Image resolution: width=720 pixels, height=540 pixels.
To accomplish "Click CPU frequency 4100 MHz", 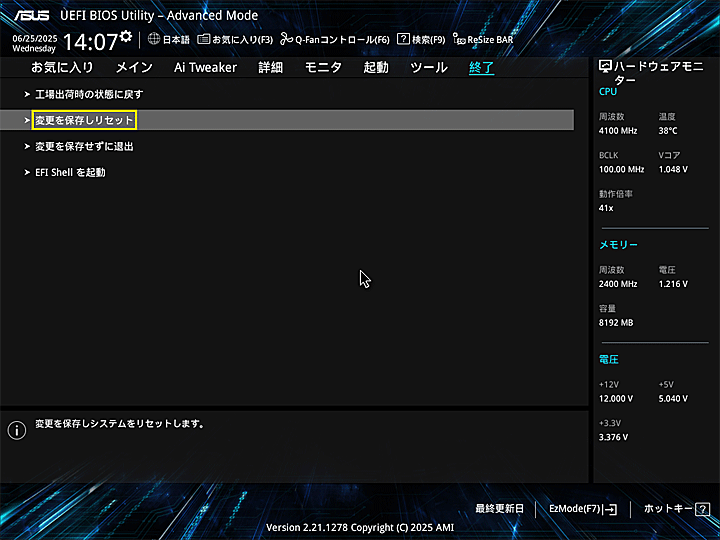I will tap(618, 131).
